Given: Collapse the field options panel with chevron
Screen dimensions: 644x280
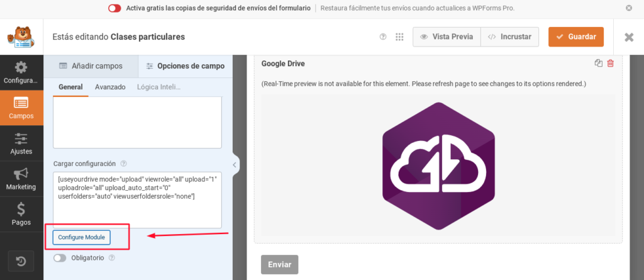Looking at the screenshot, I should coord(235,165).
